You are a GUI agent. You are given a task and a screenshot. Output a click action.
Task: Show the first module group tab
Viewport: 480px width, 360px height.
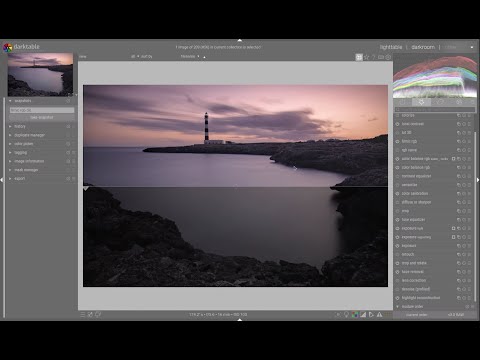coord(403,102)
